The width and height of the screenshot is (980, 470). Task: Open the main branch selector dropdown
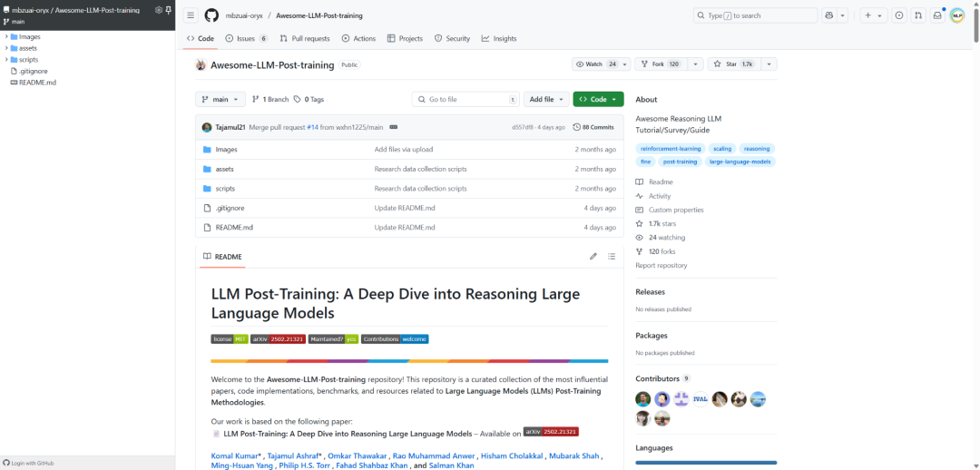[x=220, y=100]
